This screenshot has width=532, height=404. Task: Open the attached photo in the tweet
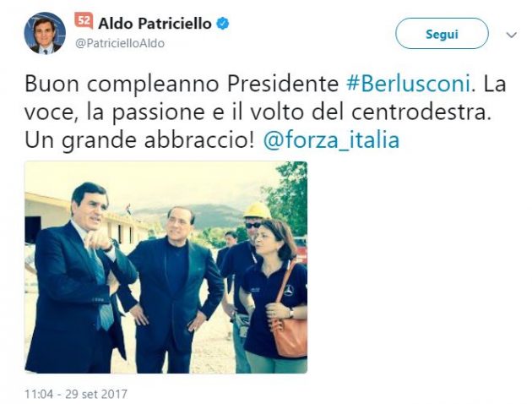click(x=166, y=267)
